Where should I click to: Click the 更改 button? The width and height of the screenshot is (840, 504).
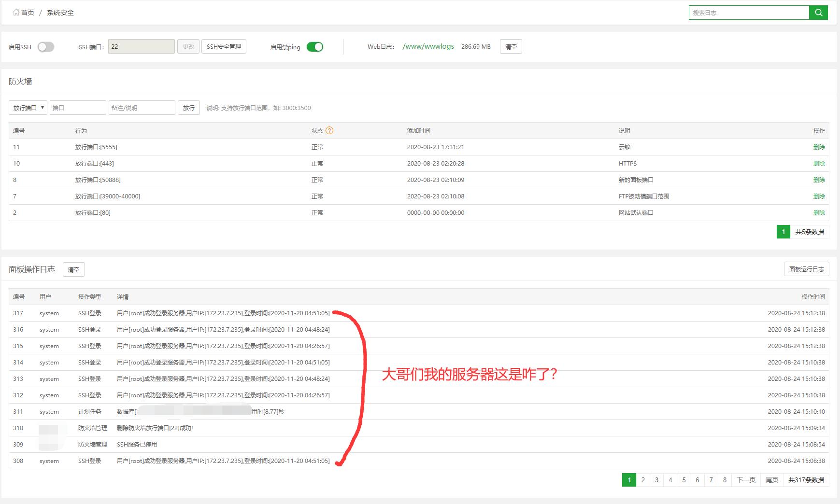(188, 46)
